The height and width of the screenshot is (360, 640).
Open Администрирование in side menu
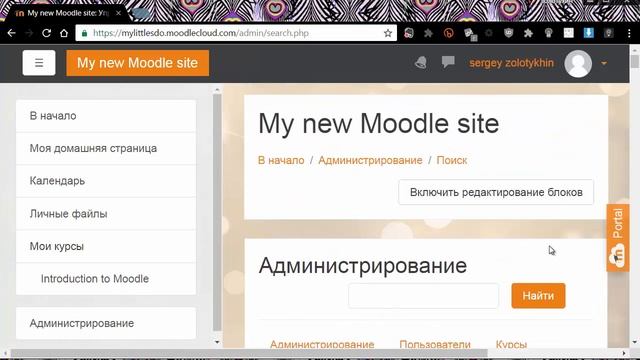pos(106,323)
